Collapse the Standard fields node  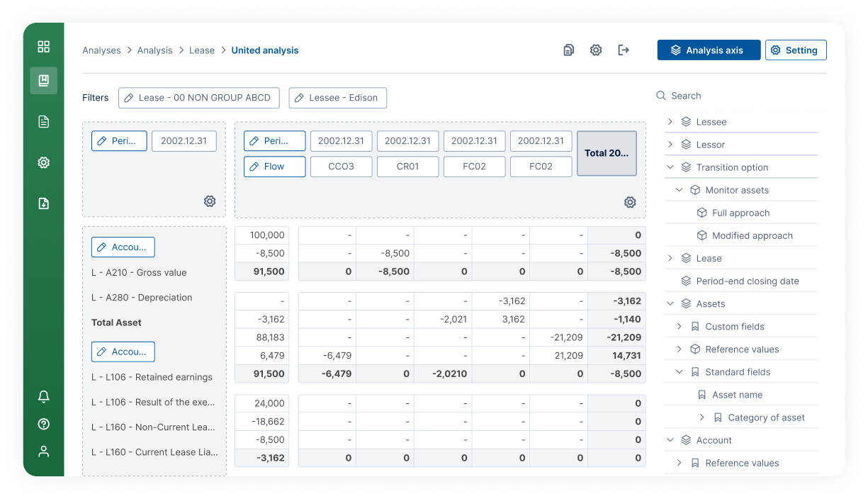click(680, 372)
